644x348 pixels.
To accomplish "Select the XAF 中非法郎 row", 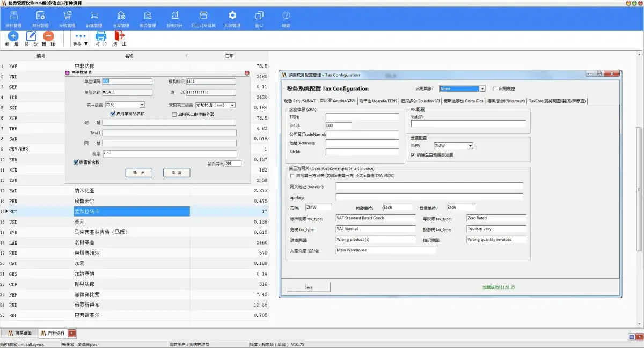I will 134,66.
